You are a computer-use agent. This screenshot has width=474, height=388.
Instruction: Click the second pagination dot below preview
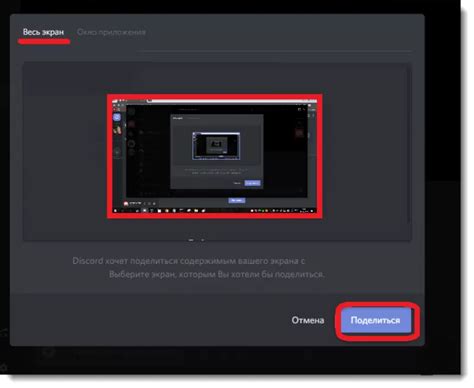[203, 240]
